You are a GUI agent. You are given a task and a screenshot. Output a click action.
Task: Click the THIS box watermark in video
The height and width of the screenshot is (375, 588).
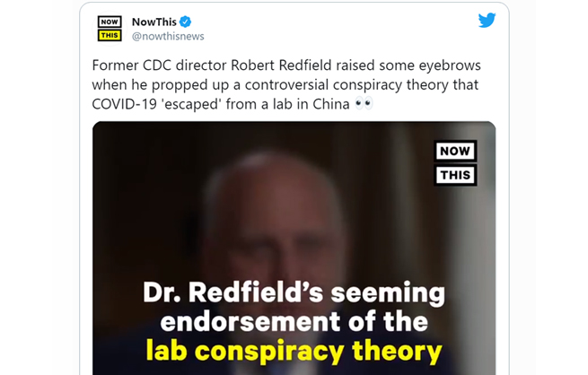tap(455, 175)
